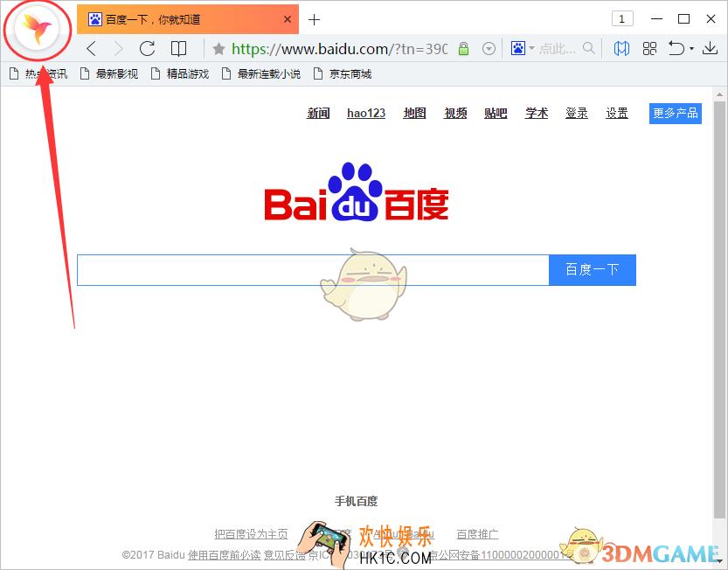Open 最新影视 bookmark

(x=109, y=73)
